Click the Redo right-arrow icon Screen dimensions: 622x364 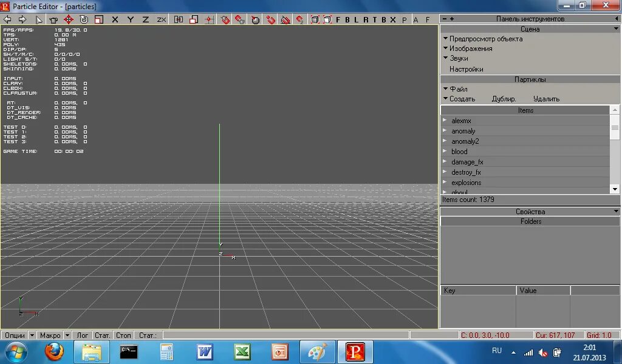click(22, 19)
